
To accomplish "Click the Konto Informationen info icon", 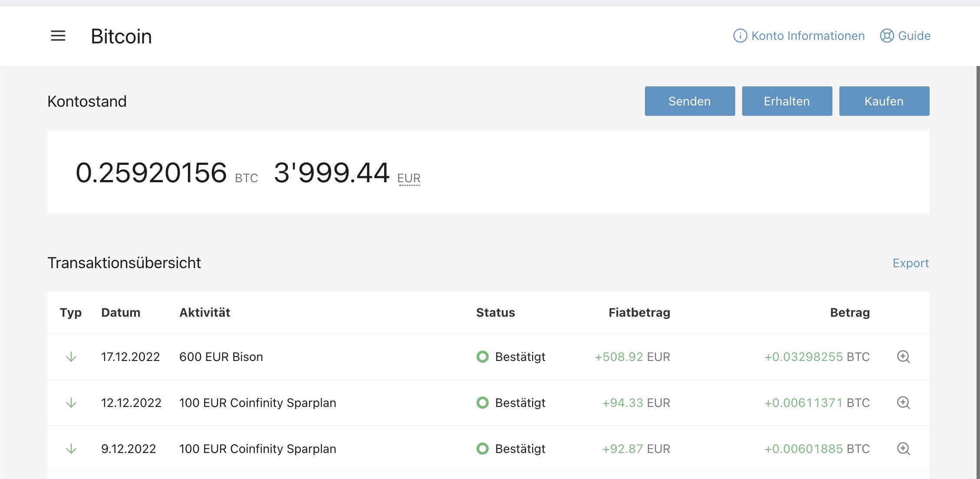I will pyautogui.click(x=740, y=36).
